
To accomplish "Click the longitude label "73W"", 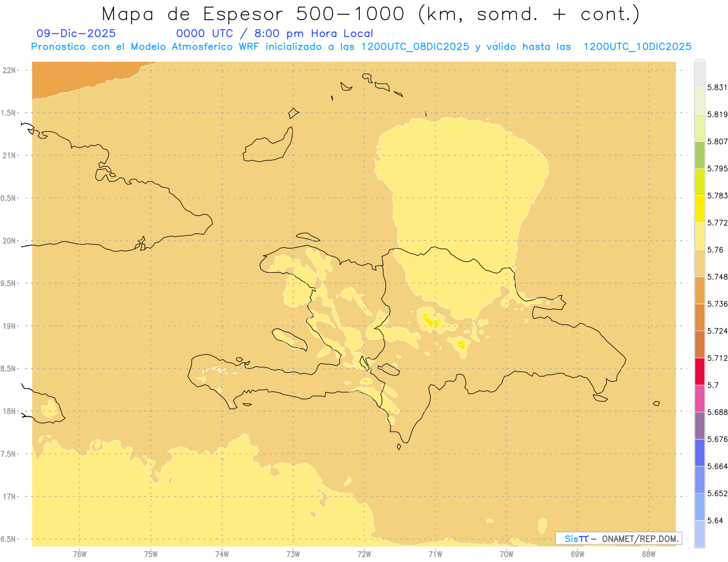I will (x=293, y=554).
